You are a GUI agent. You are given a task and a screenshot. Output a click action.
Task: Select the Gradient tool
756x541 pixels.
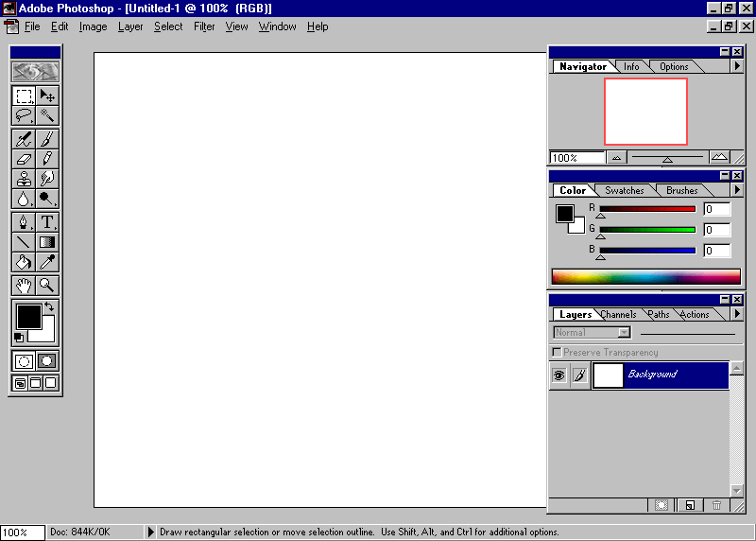47,242
